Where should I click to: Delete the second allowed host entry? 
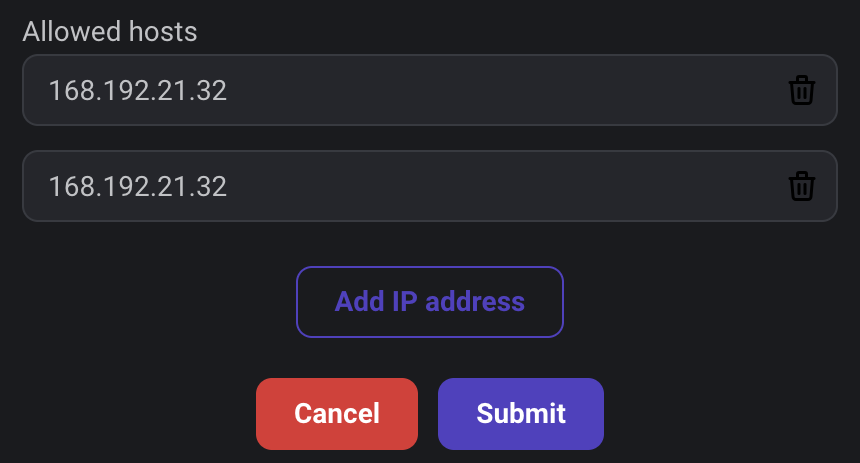pyautogui.click(x=801, y=186)
